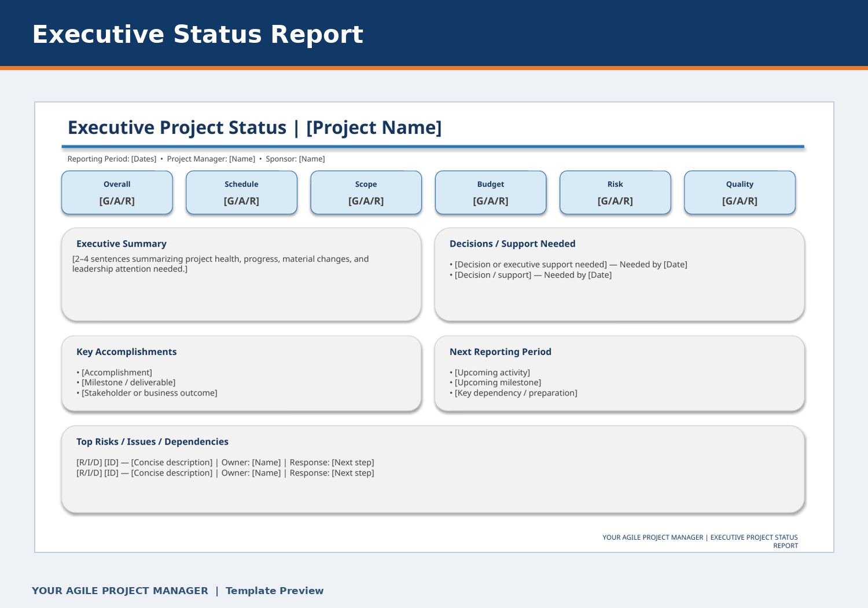Click the "Reporting Period: [Dates]" text
The height and width of the screenshot is (608, 868).
(x=112, y=159)
